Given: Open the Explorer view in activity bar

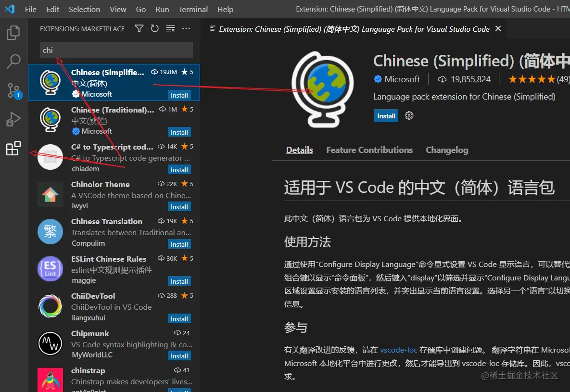Looking at the screenshot, I should click(13, 33).
